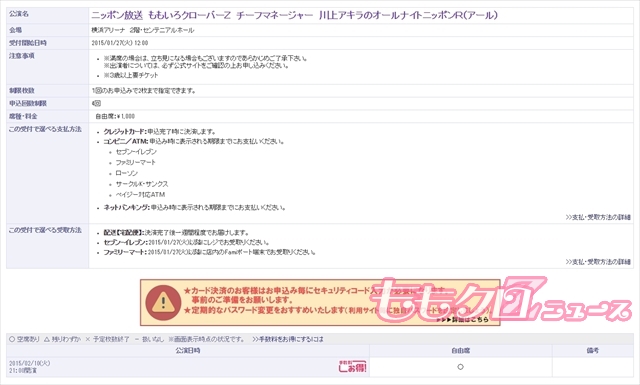The width and height of the screenshot is (640, 385).
Task: Click the venue text 横浜アリーナ 2階・センテニアルホール
Action: [x=143, y=30]
